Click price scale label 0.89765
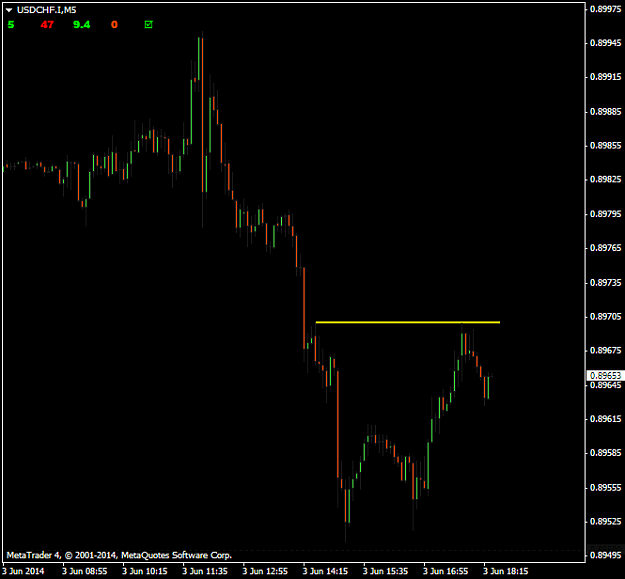Image resolution: width=625 pixels, height=579 pixels. [x=605, y=248]
